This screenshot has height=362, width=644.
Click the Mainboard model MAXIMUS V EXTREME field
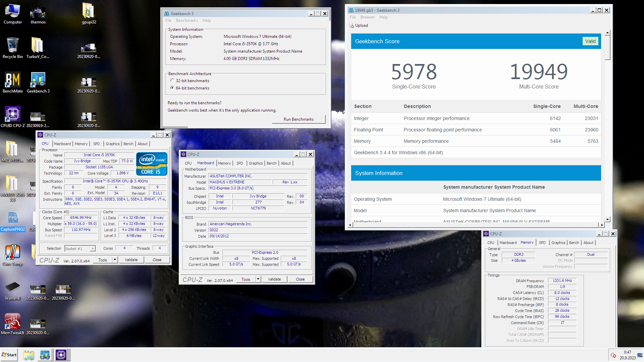click(x=240, y=182)
